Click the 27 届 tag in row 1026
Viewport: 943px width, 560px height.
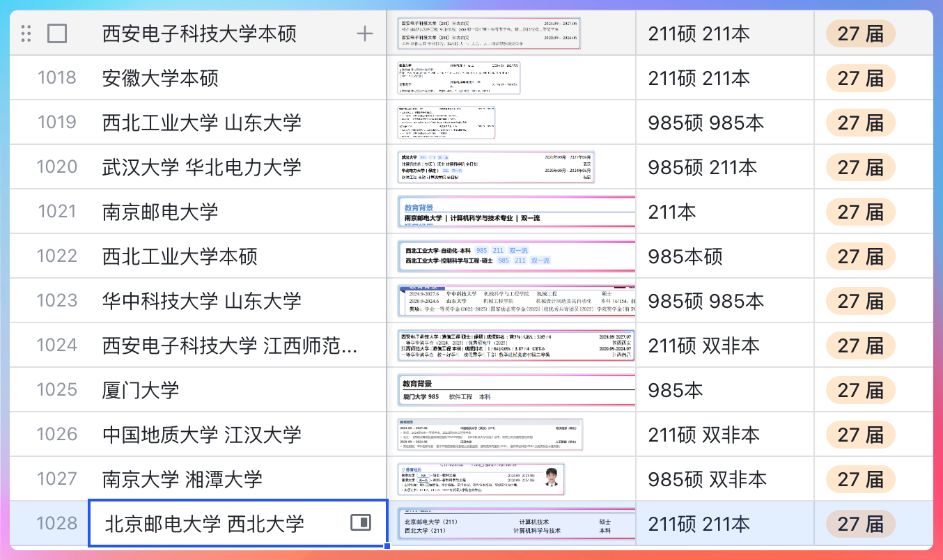(x=861, y=435)
